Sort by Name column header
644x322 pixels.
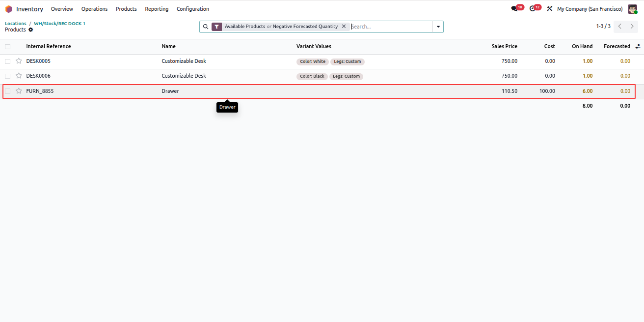tap(168, 46)
